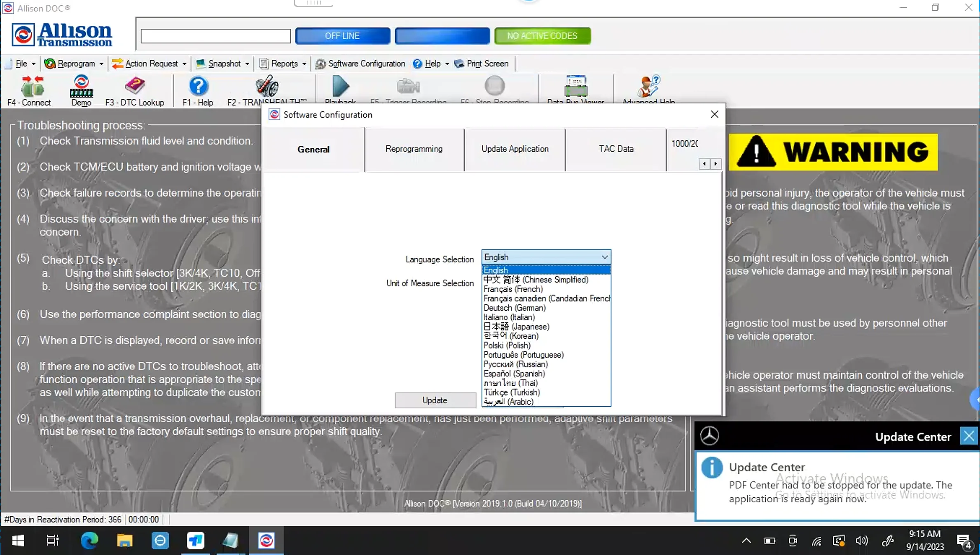Toggle NO ACTIVE CODES status indicator
This screenshot has width=980, height=555.
click(543, 36)
